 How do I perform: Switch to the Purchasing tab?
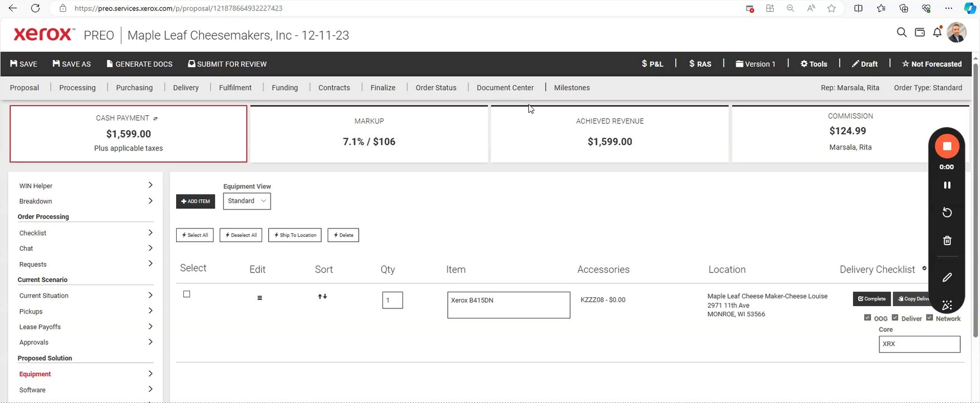(x=134, y=88)
